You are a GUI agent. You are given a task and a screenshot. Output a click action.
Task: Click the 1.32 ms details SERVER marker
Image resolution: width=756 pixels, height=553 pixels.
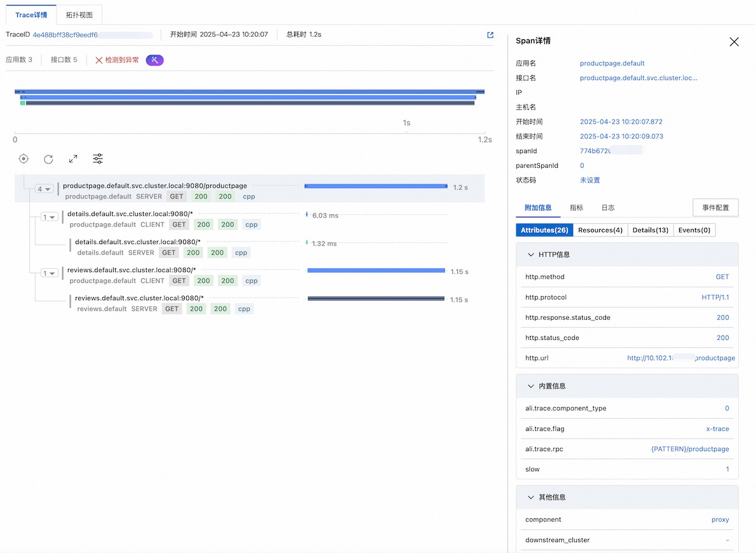point(307,243)
